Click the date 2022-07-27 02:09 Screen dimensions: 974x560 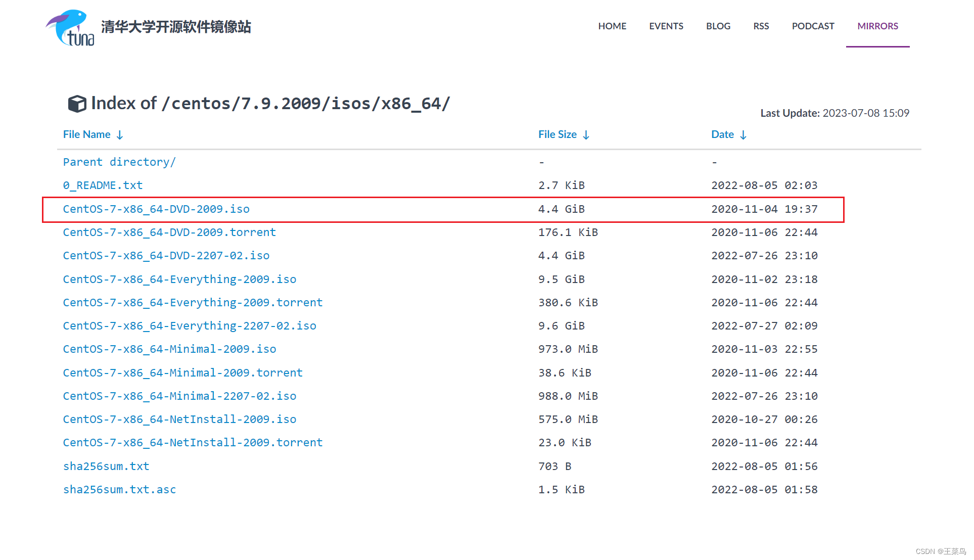764,326
